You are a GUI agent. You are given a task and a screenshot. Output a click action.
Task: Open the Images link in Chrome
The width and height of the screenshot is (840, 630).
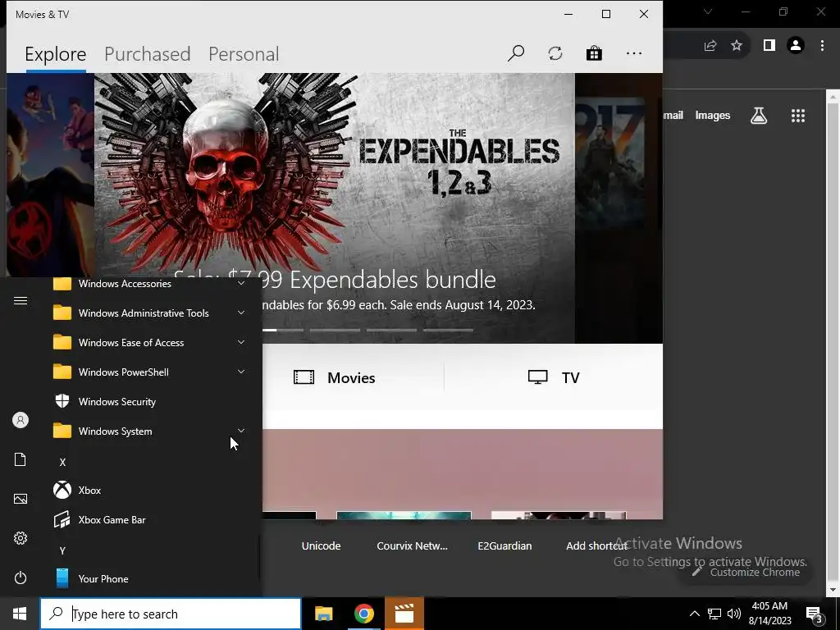tap(713, 115)
